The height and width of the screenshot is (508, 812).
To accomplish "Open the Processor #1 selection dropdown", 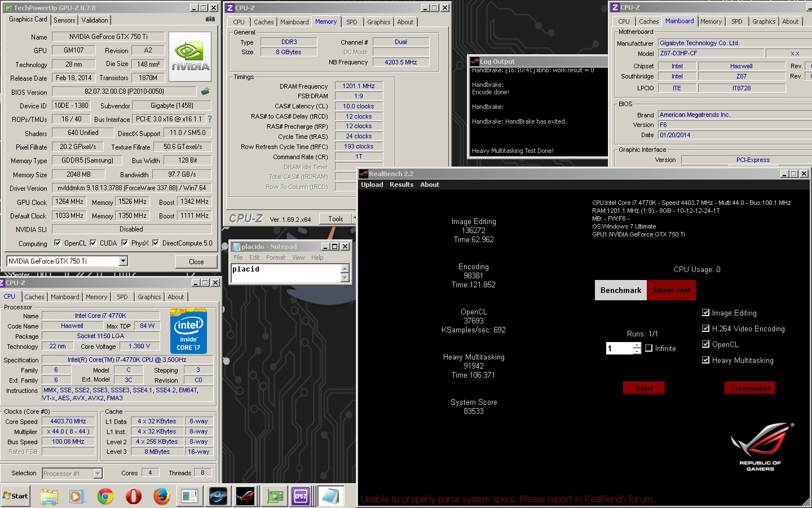I will [x=98, y=474].
